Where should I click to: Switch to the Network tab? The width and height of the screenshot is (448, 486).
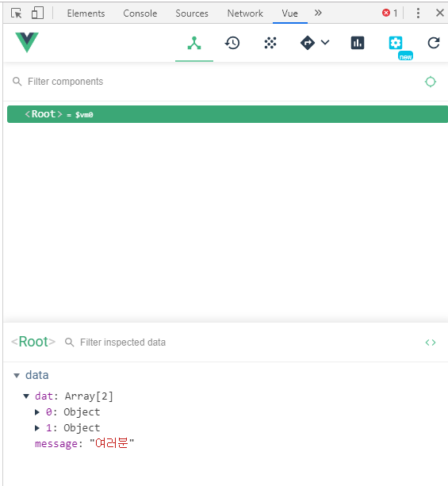245,13
